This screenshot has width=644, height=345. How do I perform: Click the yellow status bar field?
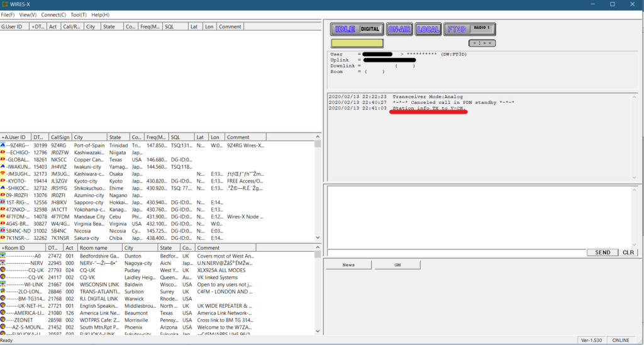(x=357, y=43)
